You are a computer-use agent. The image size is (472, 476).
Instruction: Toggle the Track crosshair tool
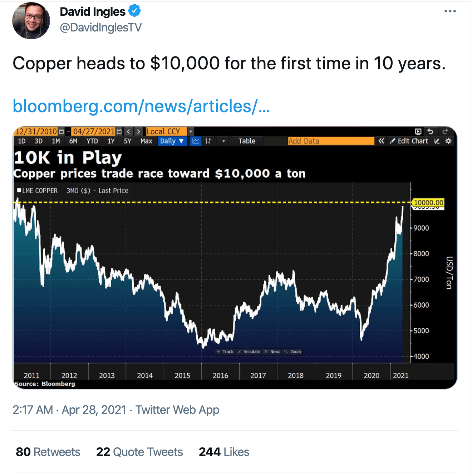coord(225,352)
